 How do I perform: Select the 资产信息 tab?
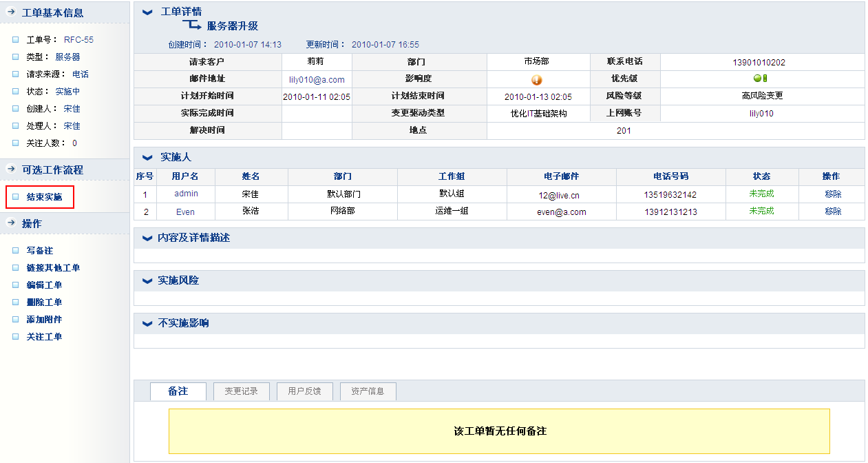click(368, 391)
